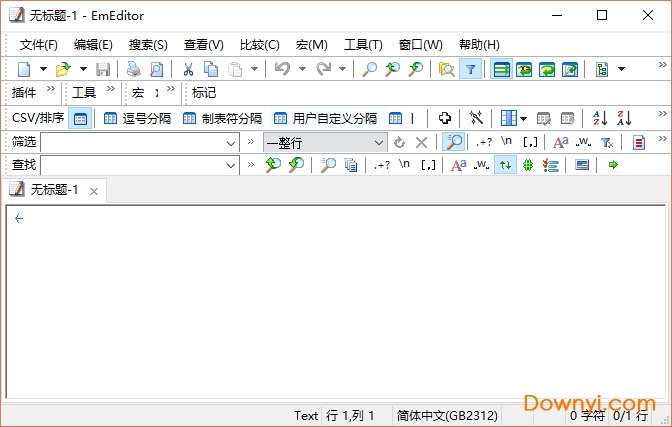Sort ascending with the A-Z icon
Screen dimensions: 672x427
tap(600, 118)
